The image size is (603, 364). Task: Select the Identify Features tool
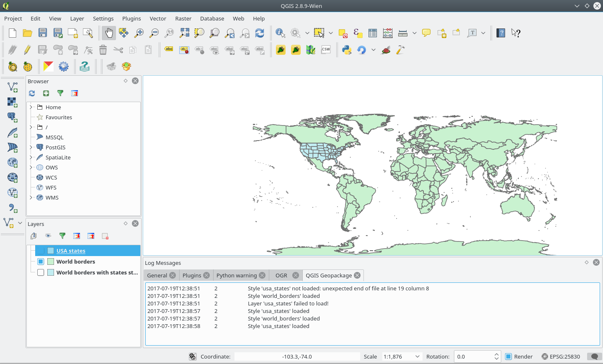281,33
